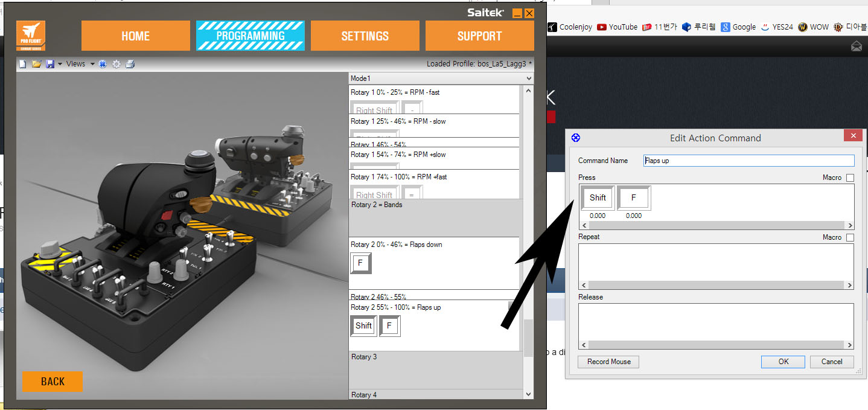Open a profile with the folder icon

click(36, 64)
